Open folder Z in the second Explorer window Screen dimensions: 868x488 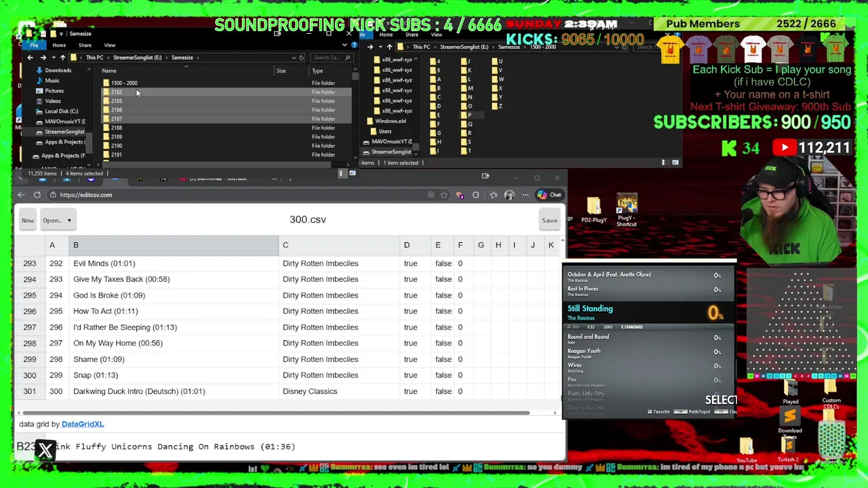498,106
